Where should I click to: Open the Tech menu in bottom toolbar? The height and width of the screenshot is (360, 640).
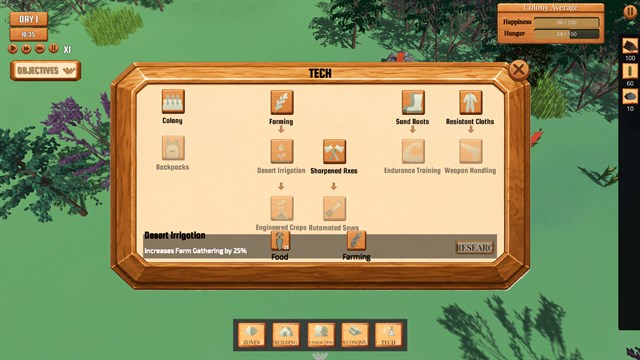pos(389,336)
